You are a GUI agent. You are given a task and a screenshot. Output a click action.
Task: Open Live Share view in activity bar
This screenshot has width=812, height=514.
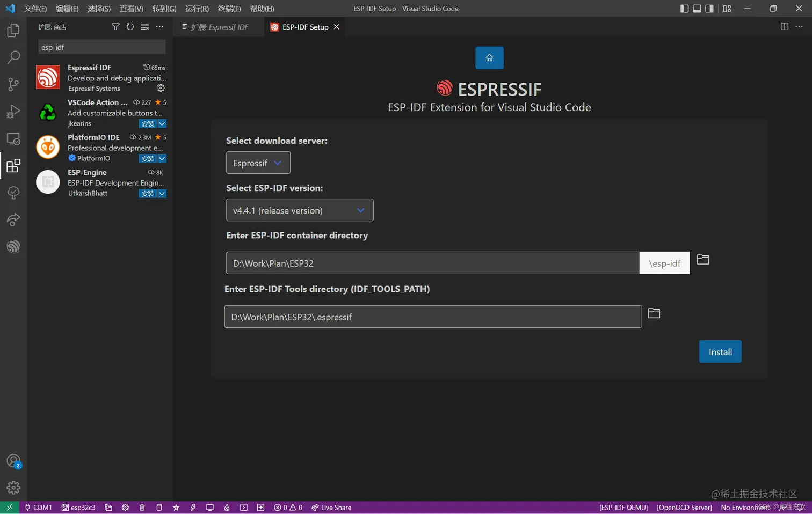pos(13,219)
